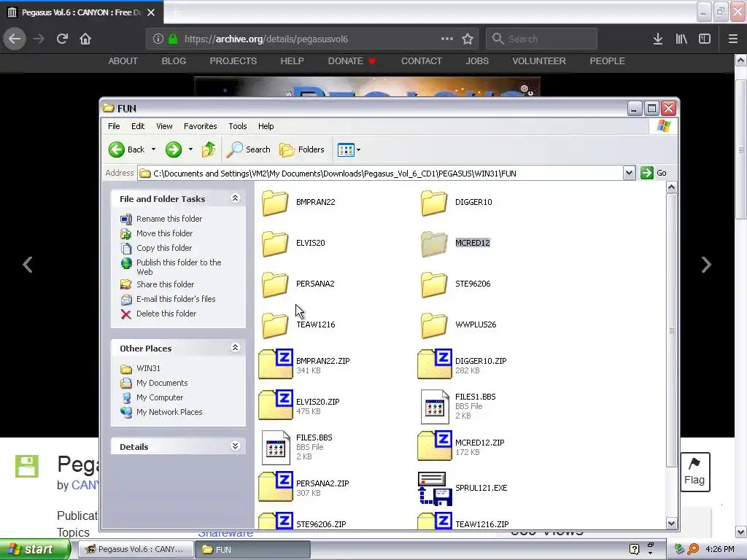This screenshot has height=560, width=747.
Task: Click Copy this folder task
Action: point(163,248)
